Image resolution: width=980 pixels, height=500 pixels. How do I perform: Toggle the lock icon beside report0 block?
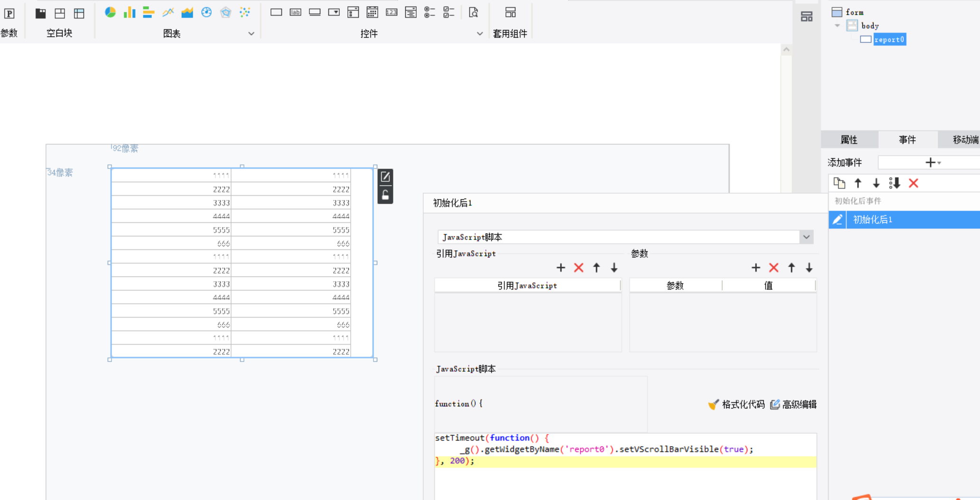(x=385, y=195)
